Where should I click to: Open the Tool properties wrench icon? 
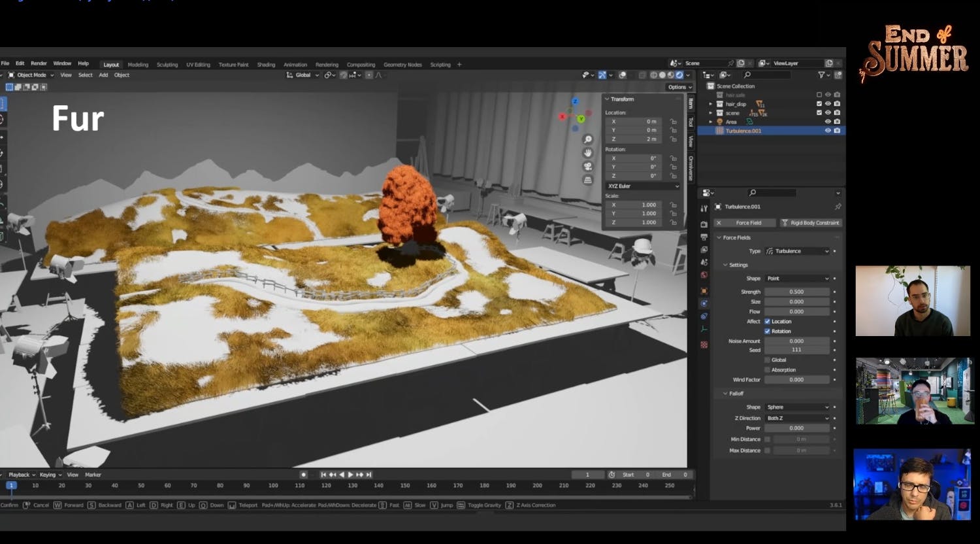pyautogui.click(x=704, y=209)
